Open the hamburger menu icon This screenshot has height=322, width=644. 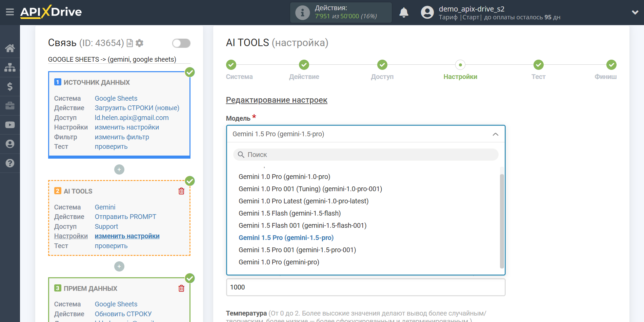[x=10, y=12]
